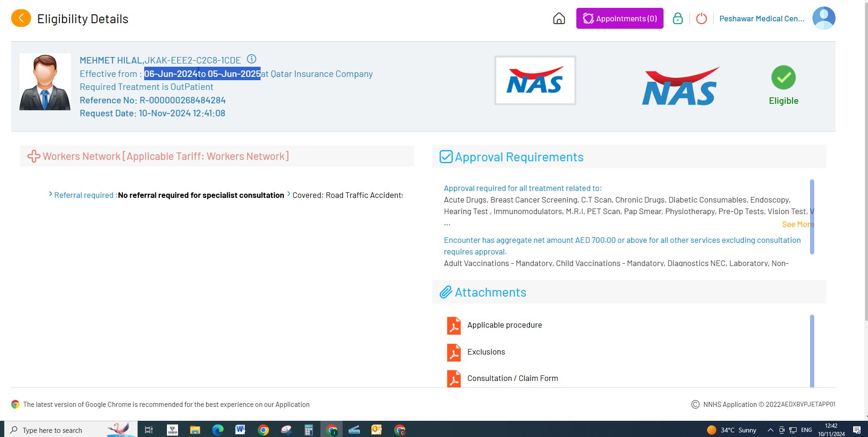868x437 pixels.
Task: Open Applicable procedure PDF attachment
Action: pos(504,325)
